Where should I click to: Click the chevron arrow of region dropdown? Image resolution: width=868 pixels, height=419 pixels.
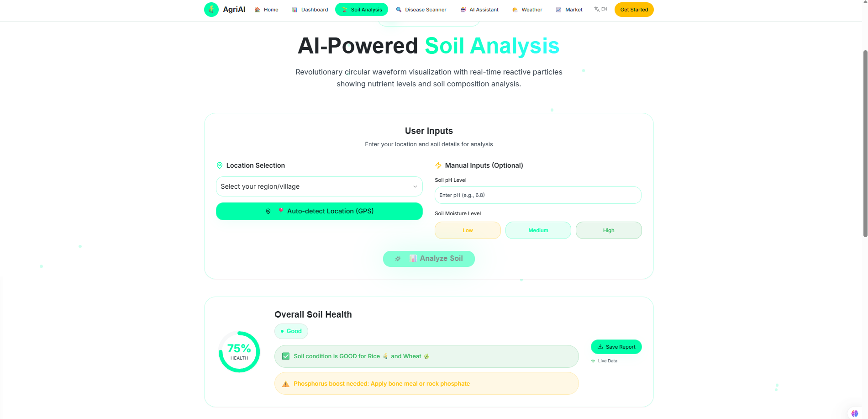point(415,186)
